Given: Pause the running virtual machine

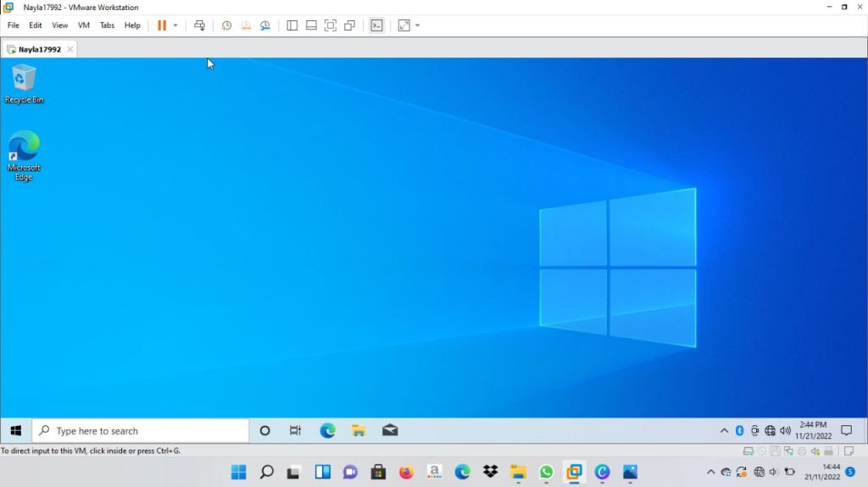Looking at the screenshot, I should coord(161,25).
